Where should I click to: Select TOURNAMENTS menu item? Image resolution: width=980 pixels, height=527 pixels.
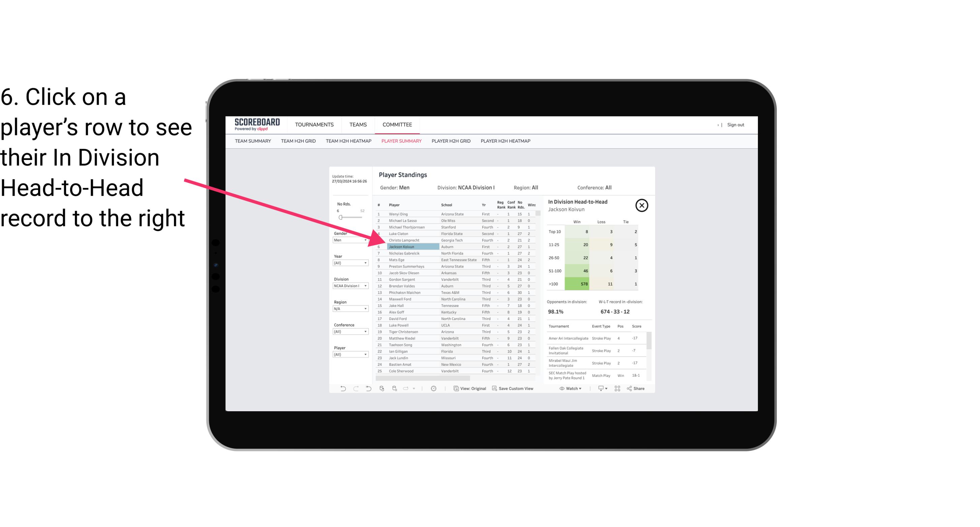pyautogui.click(x=314, y=125)
